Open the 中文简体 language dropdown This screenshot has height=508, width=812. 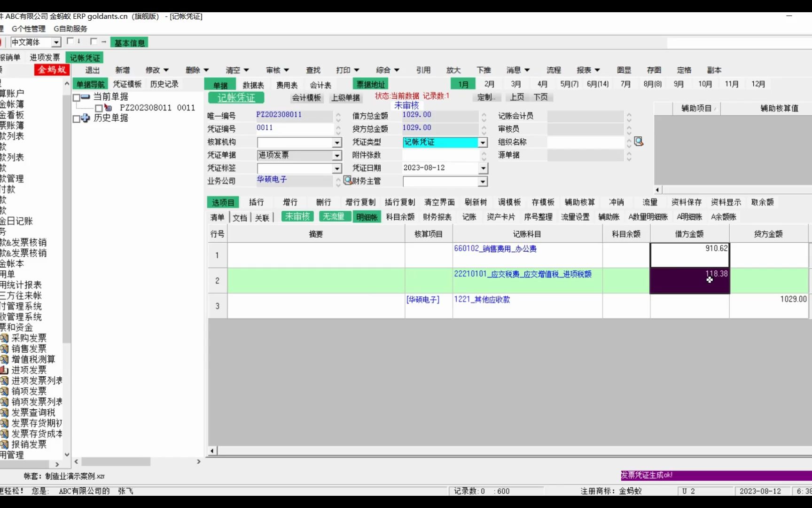click(x=56, y=42)
